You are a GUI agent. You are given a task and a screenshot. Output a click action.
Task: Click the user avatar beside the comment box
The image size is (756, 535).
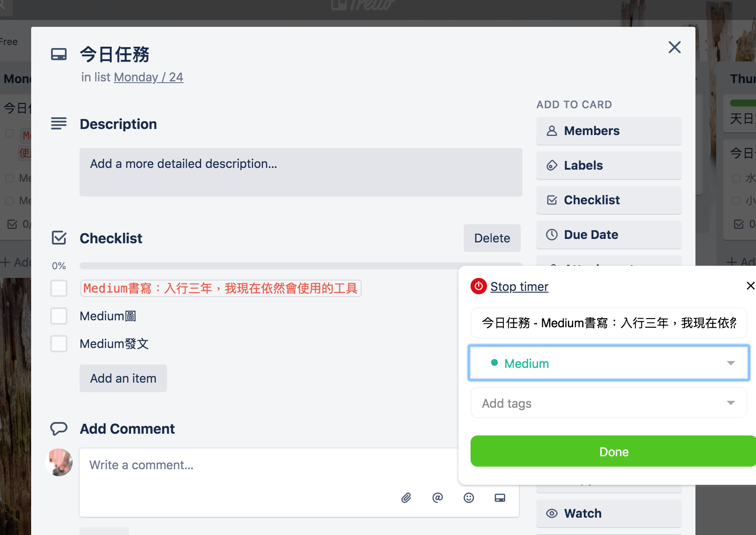click(x=59, y=462)
